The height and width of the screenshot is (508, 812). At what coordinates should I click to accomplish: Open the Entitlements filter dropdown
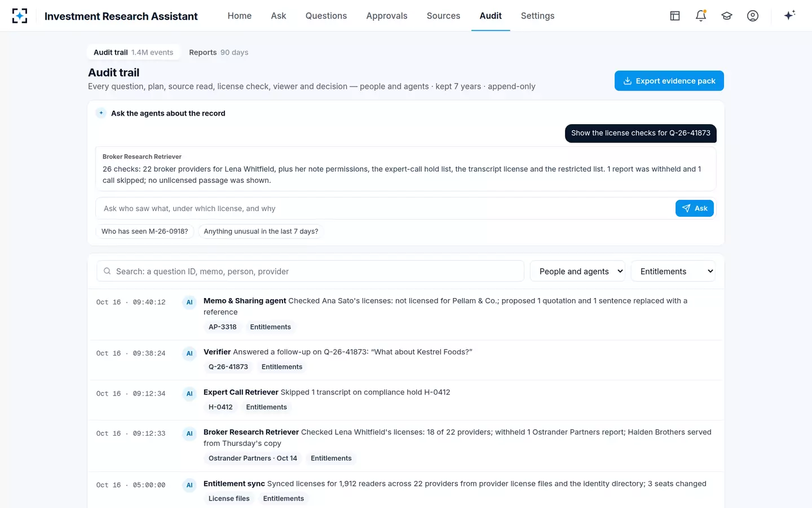[x=673, y=271]
